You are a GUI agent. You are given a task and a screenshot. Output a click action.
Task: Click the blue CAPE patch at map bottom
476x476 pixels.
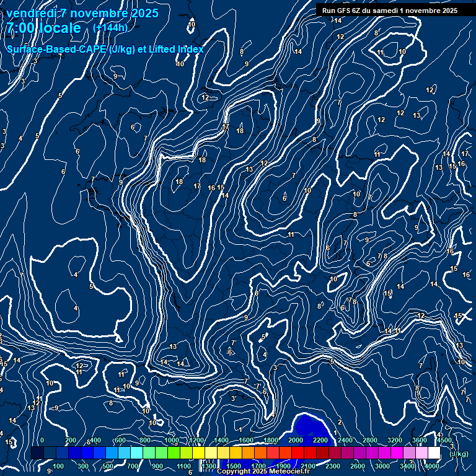[313, 428]
